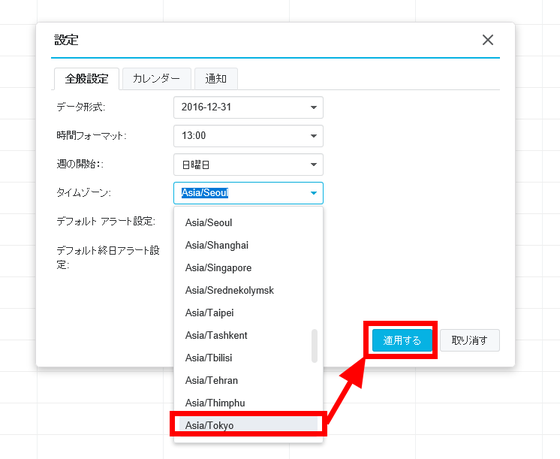Collapse the タイムゾーン dropdown arrow

[313, 193]
